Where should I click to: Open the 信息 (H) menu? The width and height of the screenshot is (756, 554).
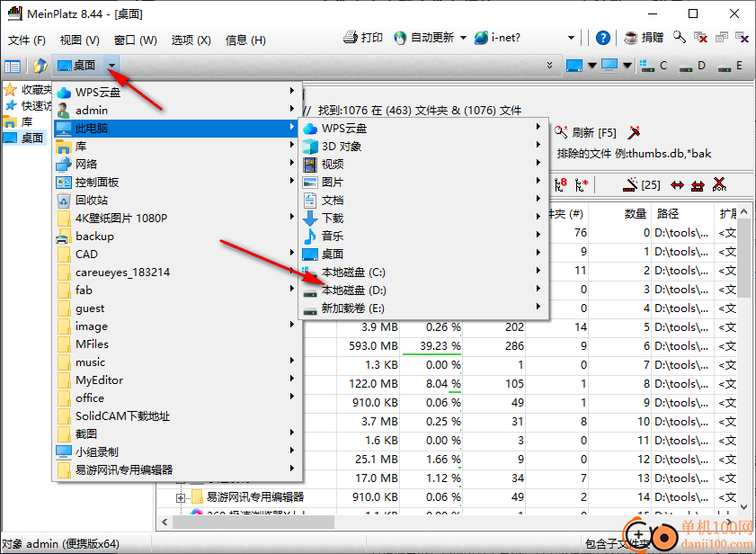point(245,40)
